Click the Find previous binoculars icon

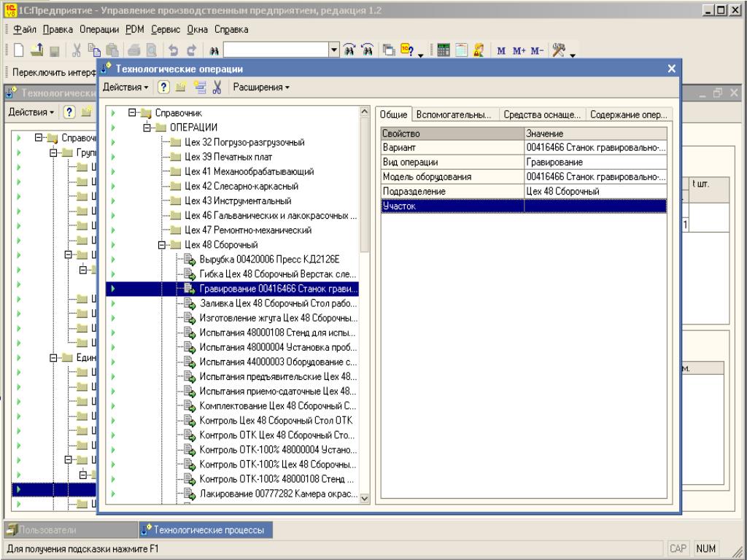[367, 50]
